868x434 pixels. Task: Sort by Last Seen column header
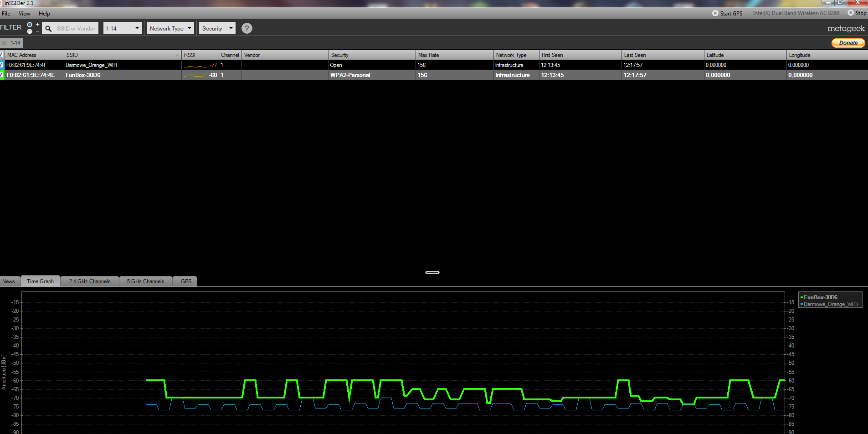[663, 55]
